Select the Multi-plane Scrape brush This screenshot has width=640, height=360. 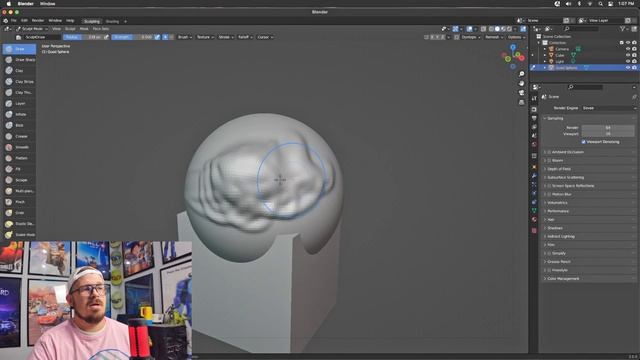19,191
